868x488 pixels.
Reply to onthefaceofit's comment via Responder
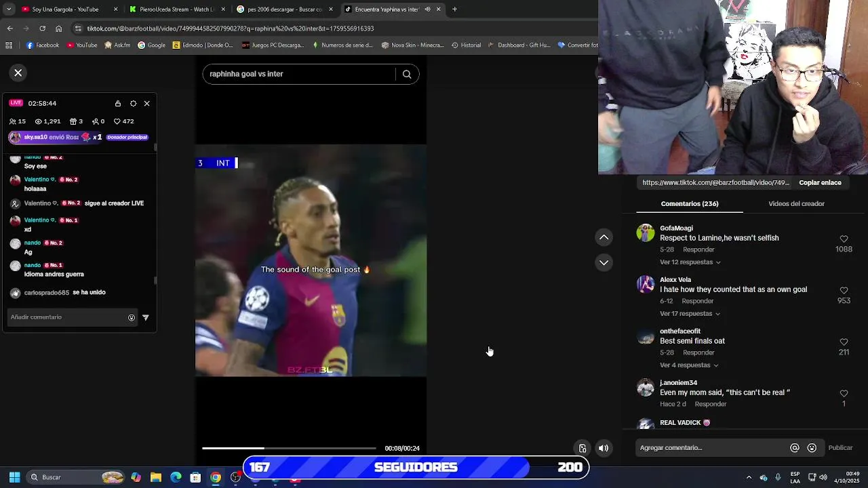click(x=698, y=352)
